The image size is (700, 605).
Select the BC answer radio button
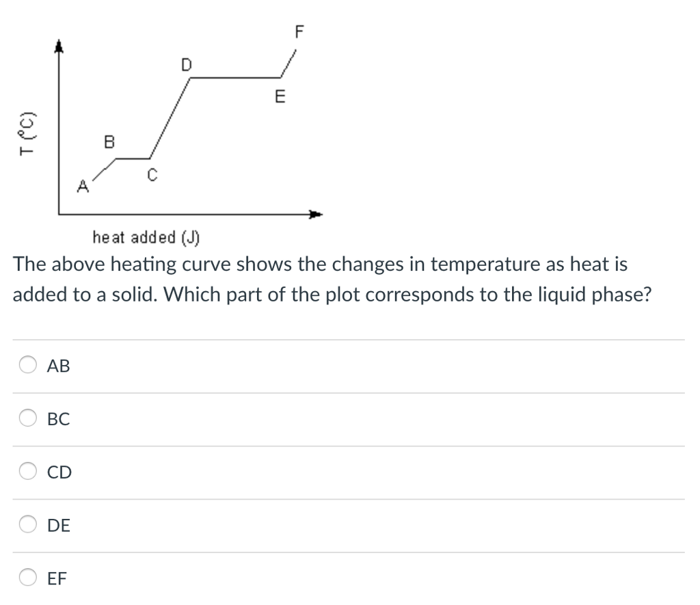(x=27, y=418)
